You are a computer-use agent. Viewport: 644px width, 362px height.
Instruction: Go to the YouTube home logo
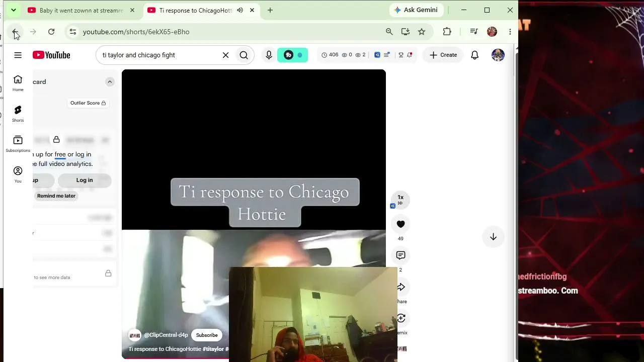pos(51,55)
